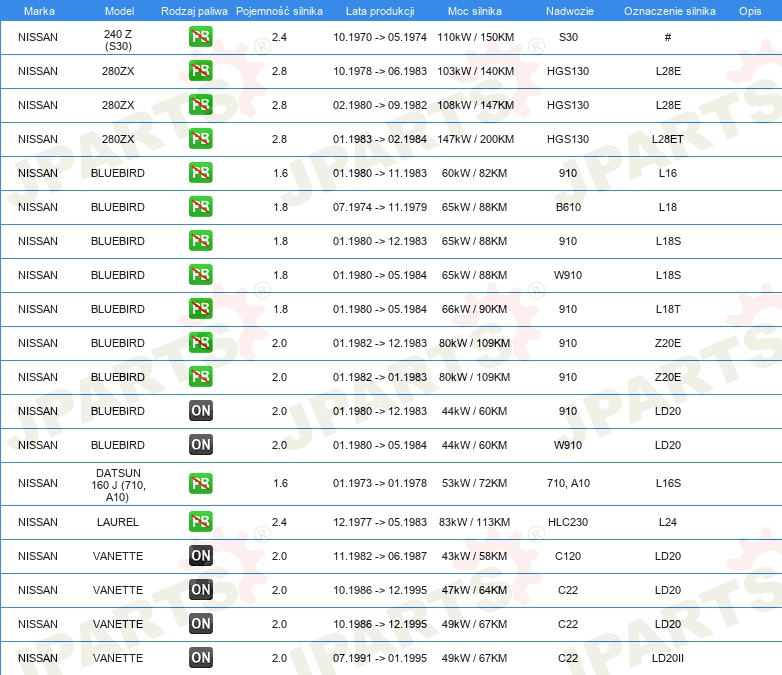Select the 'L18T' engine code cell
The image size is (782, 675).
pos(668,309)
